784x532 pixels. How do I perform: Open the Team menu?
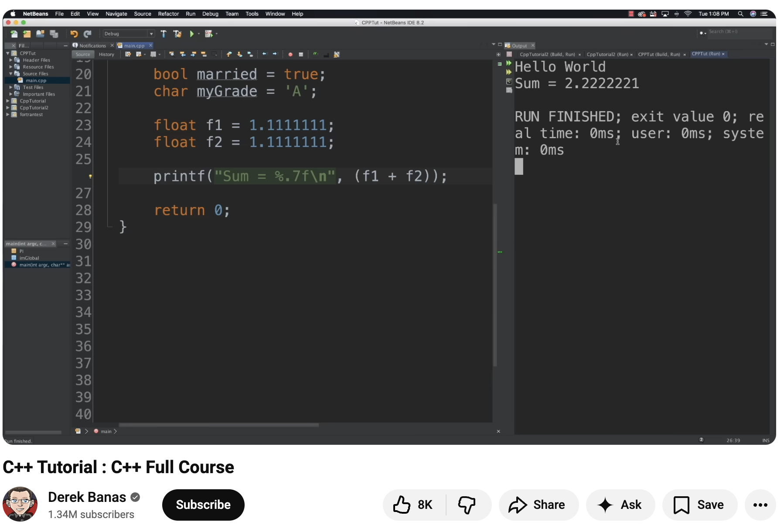[232, 14]
